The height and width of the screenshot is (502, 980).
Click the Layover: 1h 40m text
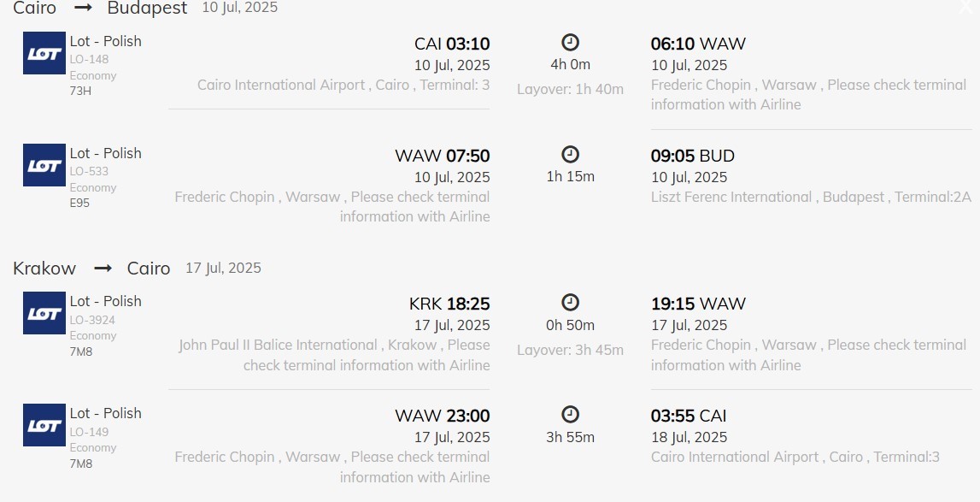pos(570,89)
